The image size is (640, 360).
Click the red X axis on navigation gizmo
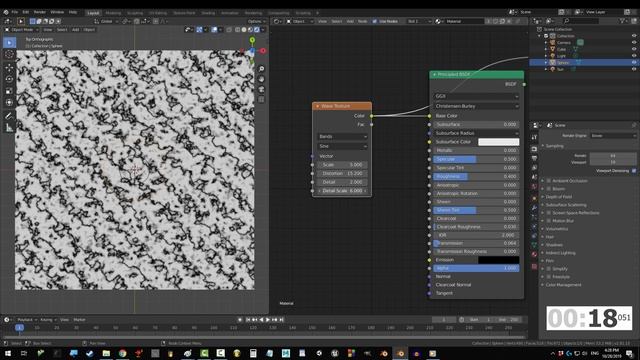(x=263, y=51)
